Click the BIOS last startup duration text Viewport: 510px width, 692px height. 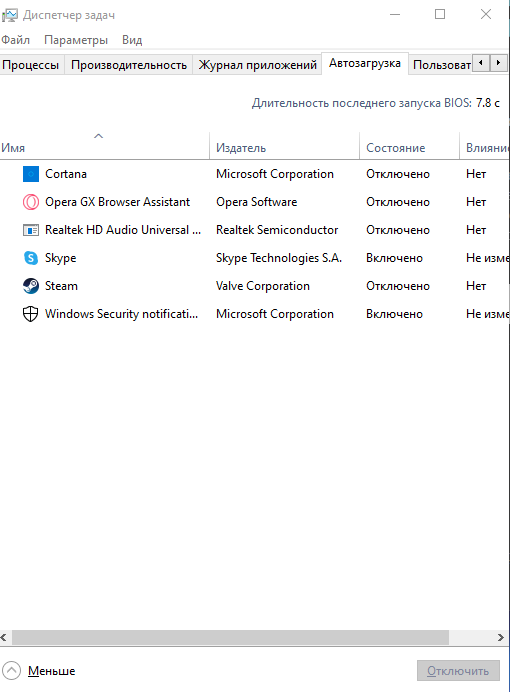tap(376, 103)
